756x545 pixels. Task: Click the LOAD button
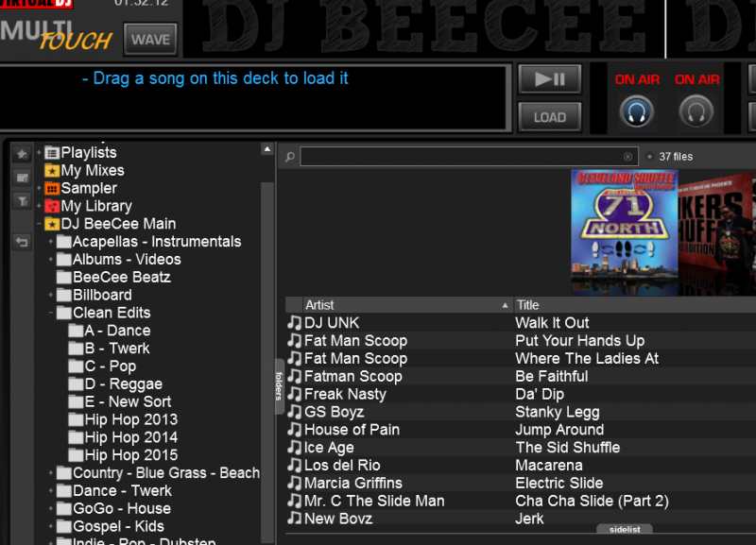550,117
